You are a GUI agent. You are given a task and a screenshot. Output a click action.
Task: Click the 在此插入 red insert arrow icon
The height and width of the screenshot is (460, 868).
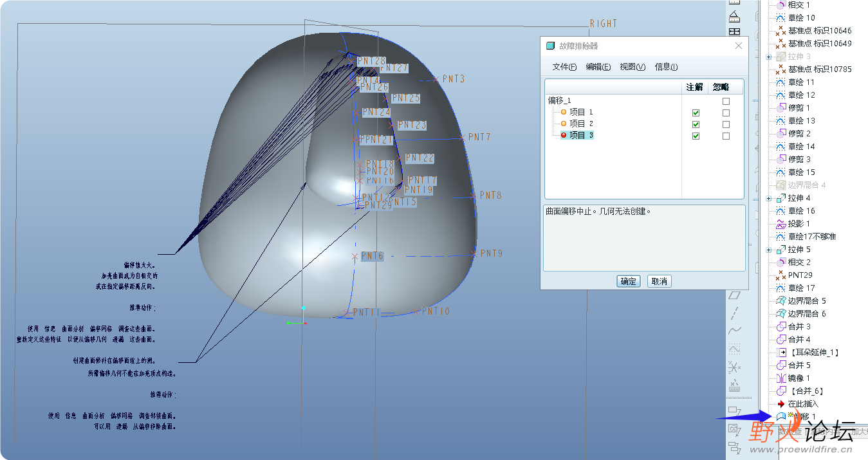point(780,404)
